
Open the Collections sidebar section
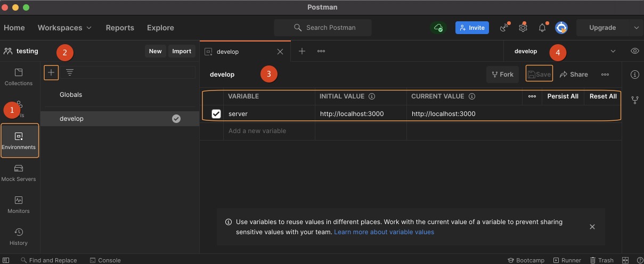19,77
